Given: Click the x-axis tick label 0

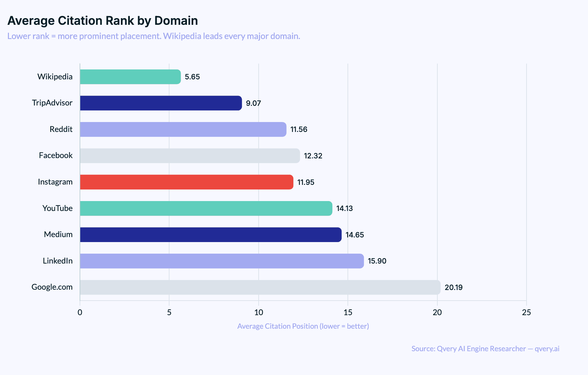Looking at the screenshot, I should click(80, 312).
